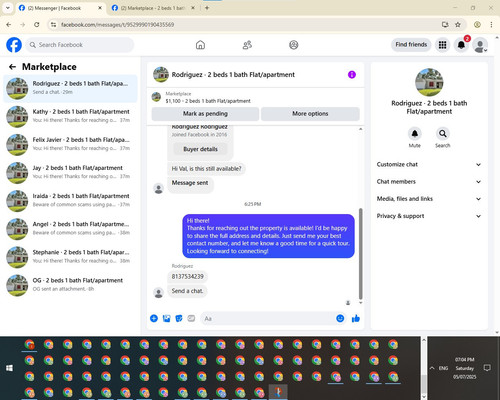This screenshot has width=500, height=400.
Task: Open Kathy's conversation in the list
Action: pos(70,116)
